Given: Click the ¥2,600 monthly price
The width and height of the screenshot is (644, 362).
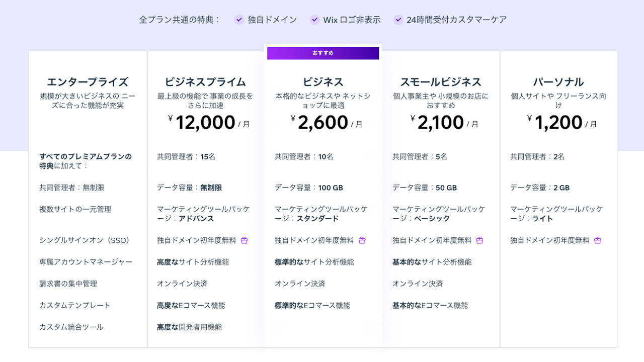Looking at the screenshot, I should point(323,122).
